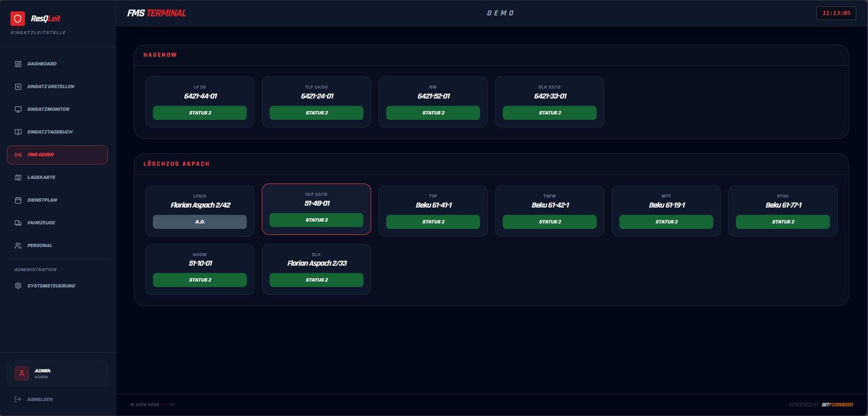
Task: Click Status 2 for Beku 61-77-1
Action: (783, 222)
